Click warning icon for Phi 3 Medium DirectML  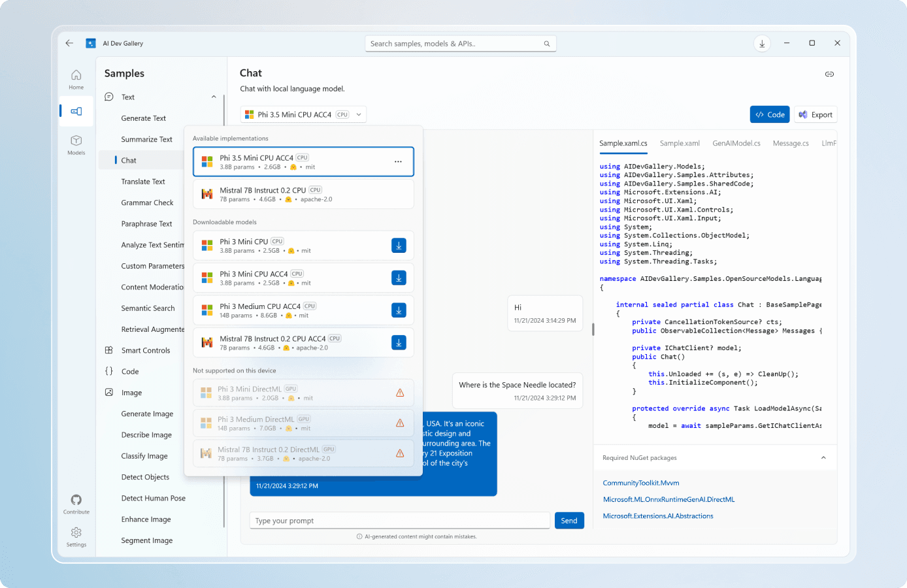click(400, 423)
